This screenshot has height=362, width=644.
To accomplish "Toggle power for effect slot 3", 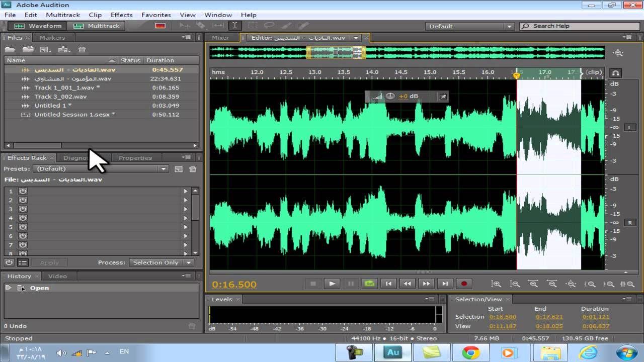I will [x=23, y=209].
